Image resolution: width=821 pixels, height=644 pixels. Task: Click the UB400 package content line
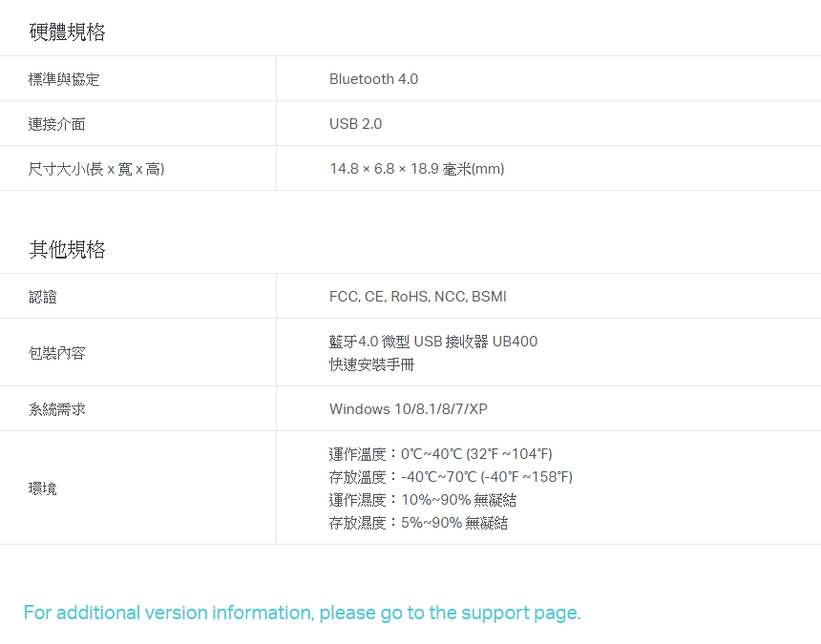click(x=433, y=342)
